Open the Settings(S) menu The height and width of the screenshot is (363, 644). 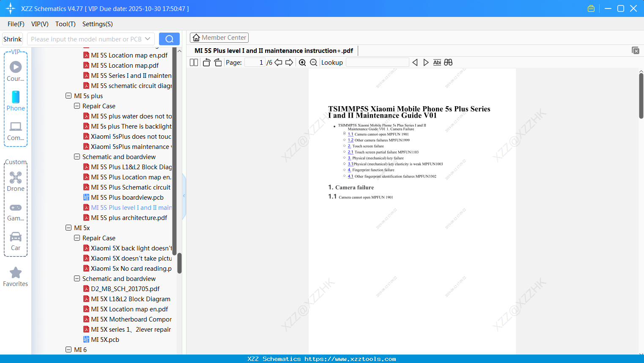[x=98, y=24]
